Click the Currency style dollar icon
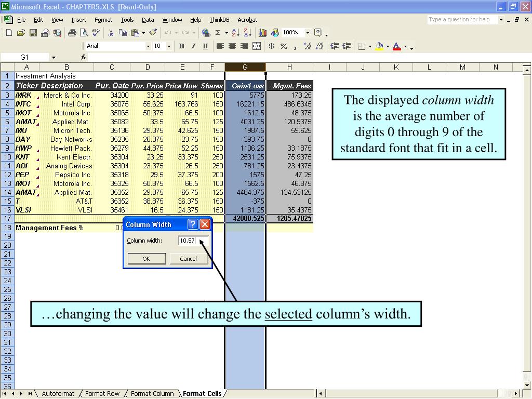532x399 pixels. click(x=271, y=46)
